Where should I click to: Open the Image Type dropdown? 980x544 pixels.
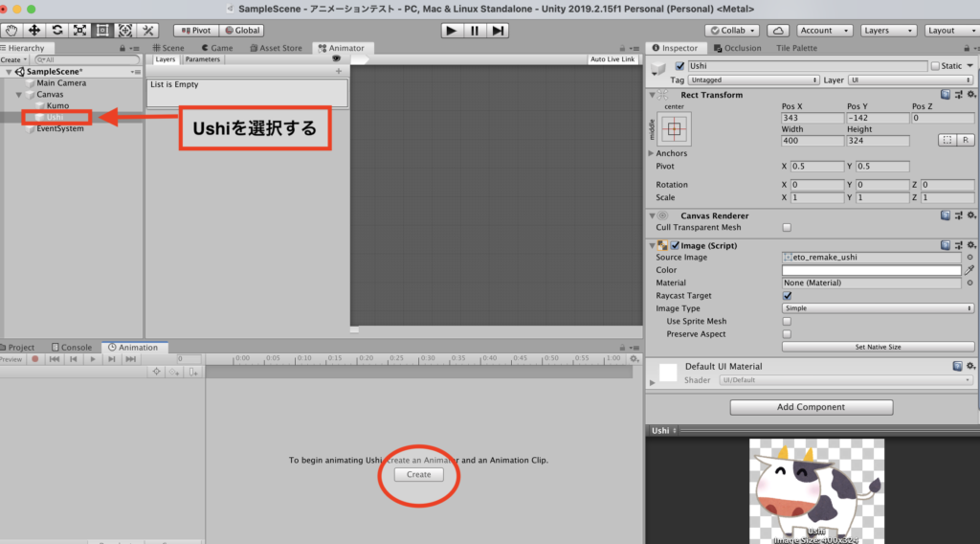point(878,308)
